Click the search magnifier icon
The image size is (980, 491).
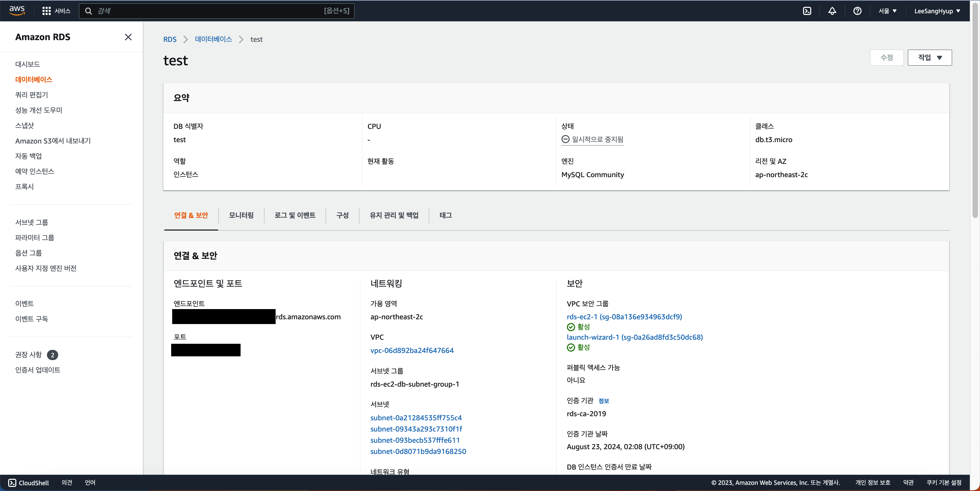pyautogui.click(x=88, y=11)
